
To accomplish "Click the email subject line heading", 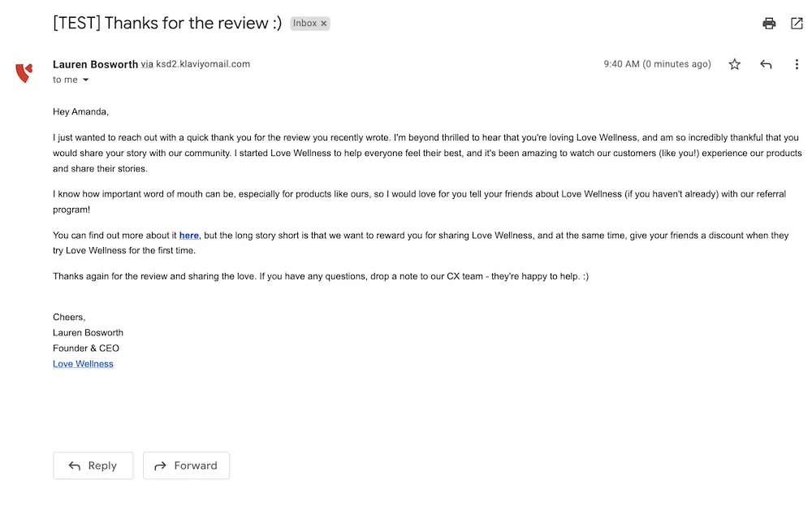I will tap(167, 24).
